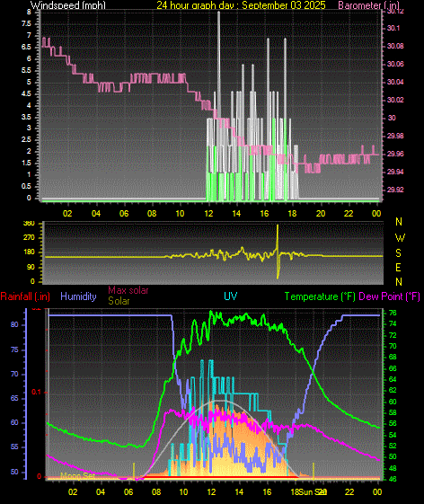
Task: Select the Humidity legend label
Action: click(78, 296)
